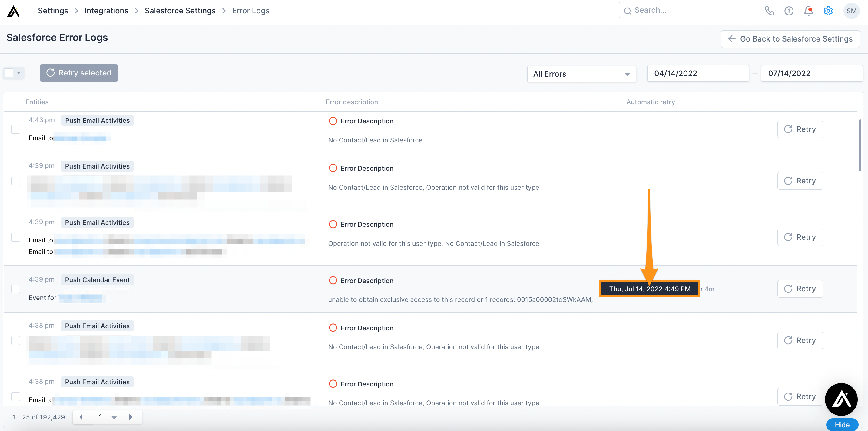The height and width of the screenshot is (431, 868).
Task: Open the page number dropdown
Action: (114, 417)
